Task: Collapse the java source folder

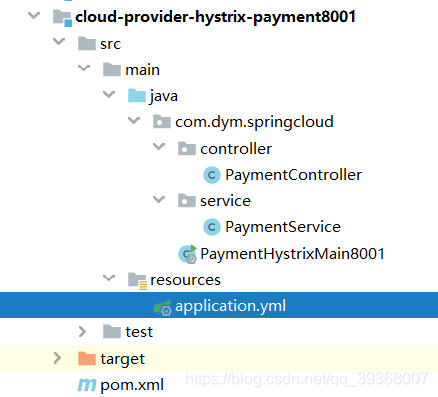Action: pyautogui.click(x=109, y=94)
